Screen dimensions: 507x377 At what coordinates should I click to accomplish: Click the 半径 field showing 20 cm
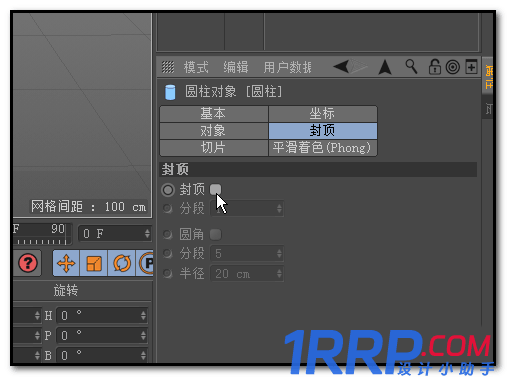tap(247, 274)
